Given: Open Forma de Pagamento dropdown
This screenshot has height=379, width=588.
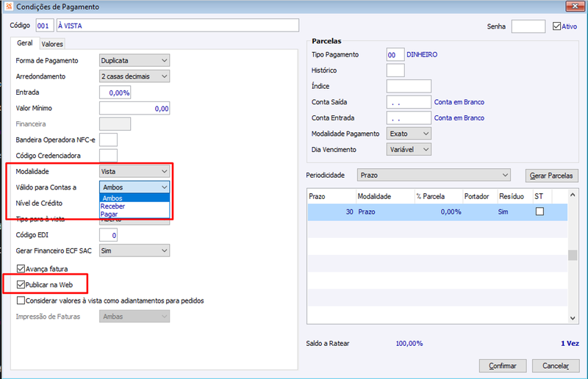Looking at the screenshot, I should [135, 60].
